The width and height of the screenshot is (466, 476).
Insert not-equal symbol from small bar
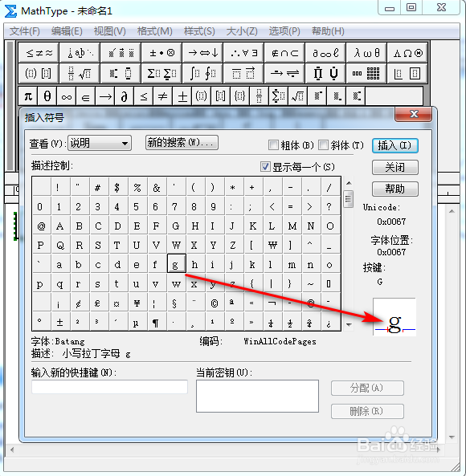(163, 96)
